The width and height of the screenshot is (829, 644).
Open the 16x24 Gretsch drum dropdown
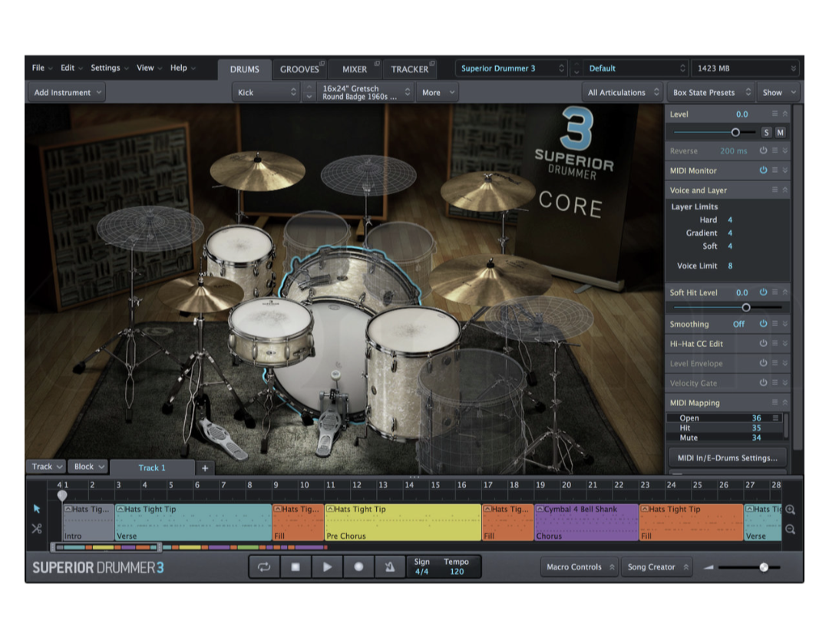point(365,93)
